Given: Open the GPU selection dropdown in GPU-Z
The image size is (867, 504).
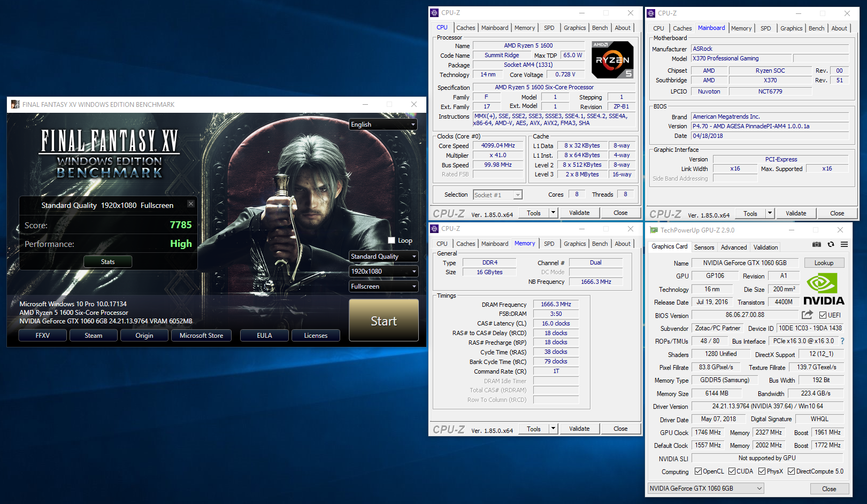Looking at the screenshot, I should pos(705,489).
